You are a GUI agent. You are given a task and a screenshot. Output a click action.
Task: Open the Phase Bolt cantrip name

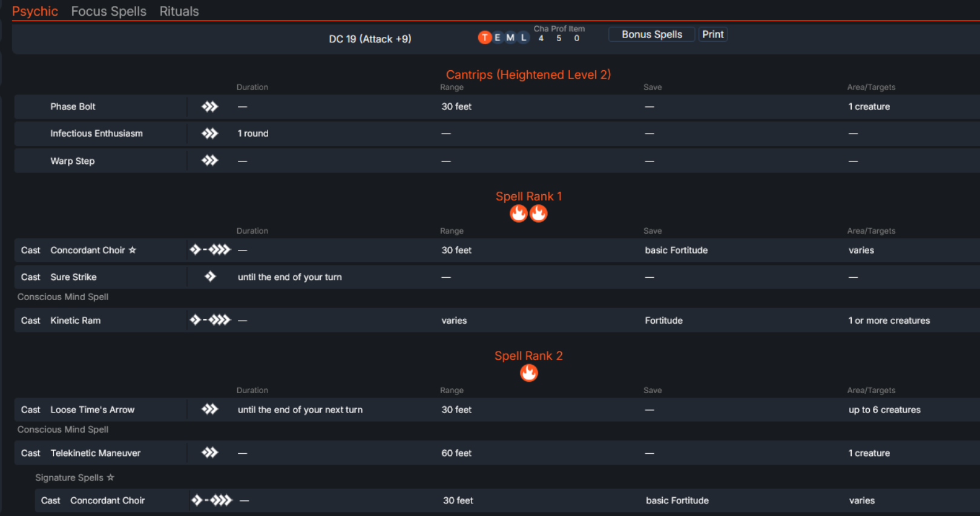click(73, 106)
